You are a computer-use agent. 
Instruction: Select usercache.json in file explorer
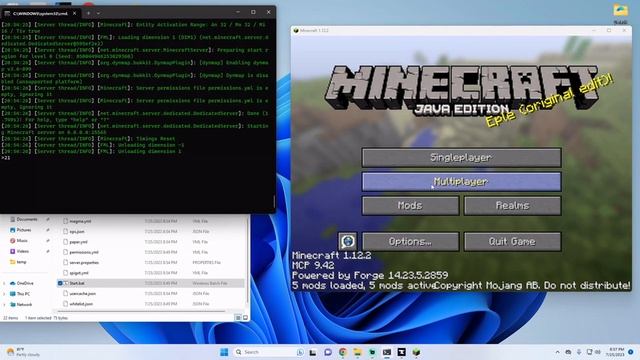pyautogui.click(x=82, y=293)
